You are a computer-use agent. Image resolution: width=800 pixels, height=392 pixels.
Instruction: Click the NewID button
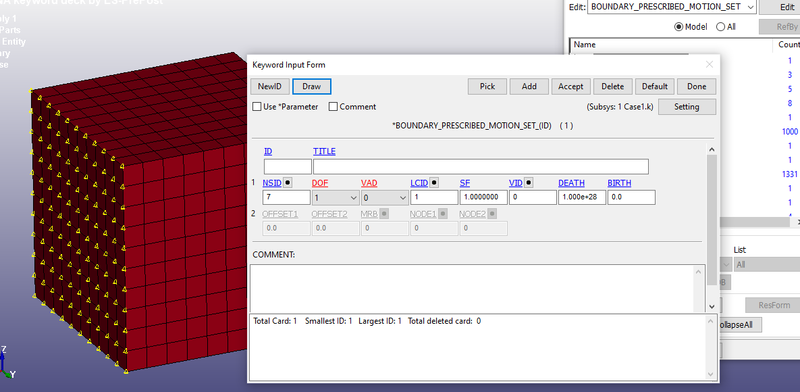click(270, 86)
